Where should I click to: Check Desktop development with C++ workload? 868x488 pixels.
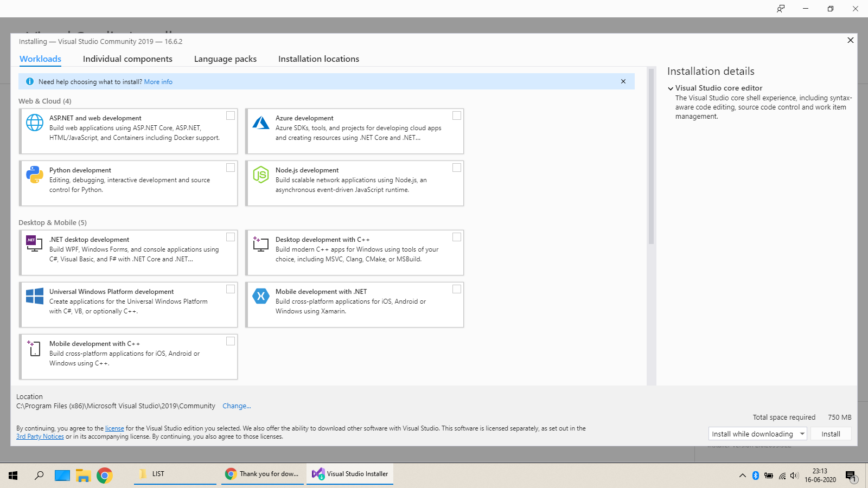pos(457,237)
